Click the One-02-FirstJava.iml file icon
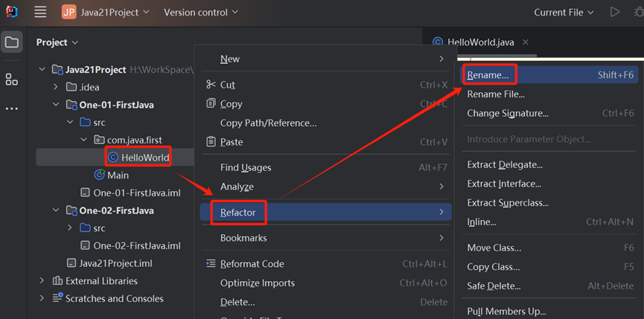Screen dimensions: 644x319 pos(85,245)
